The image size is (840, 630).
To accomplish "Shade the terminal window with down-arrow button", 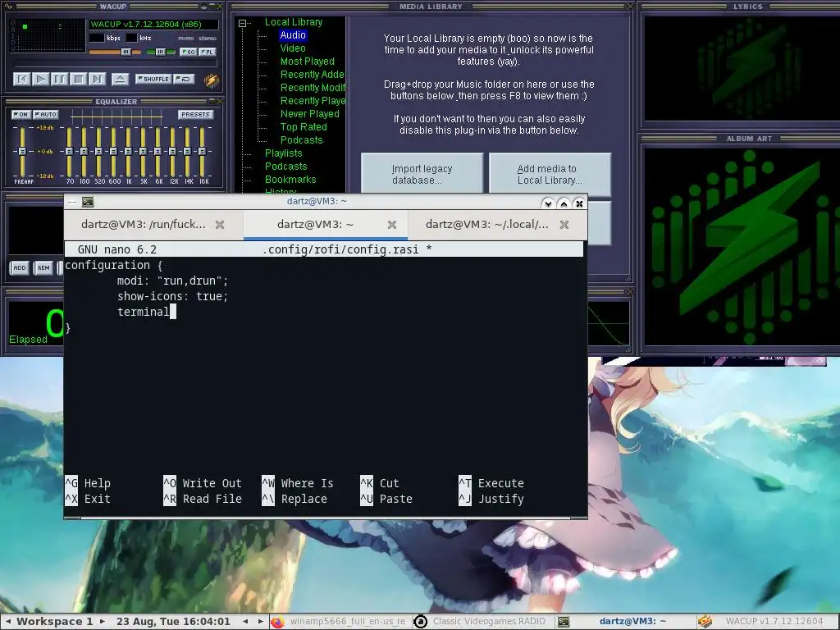I will (x=547, y=203).
